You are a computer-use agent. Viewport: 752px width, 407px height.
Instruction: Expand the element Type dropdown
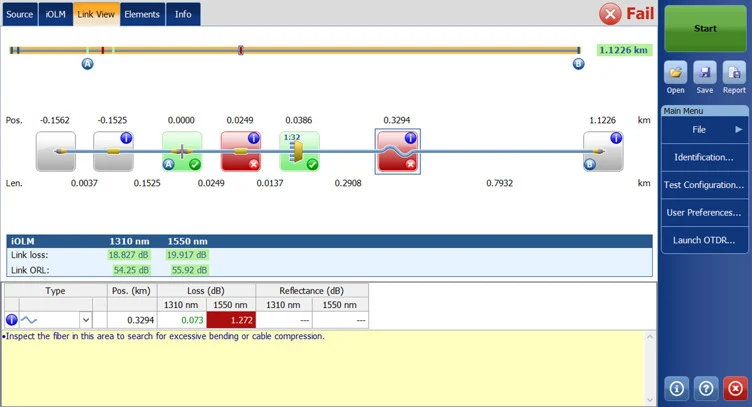pos(85,320)
